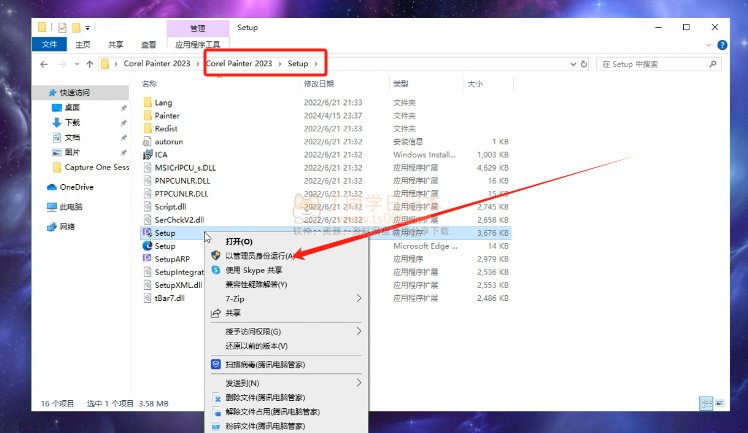Click the Forward navigation arrow
Viewport: 748px width, 433px height.
click(x=62, y=64)
